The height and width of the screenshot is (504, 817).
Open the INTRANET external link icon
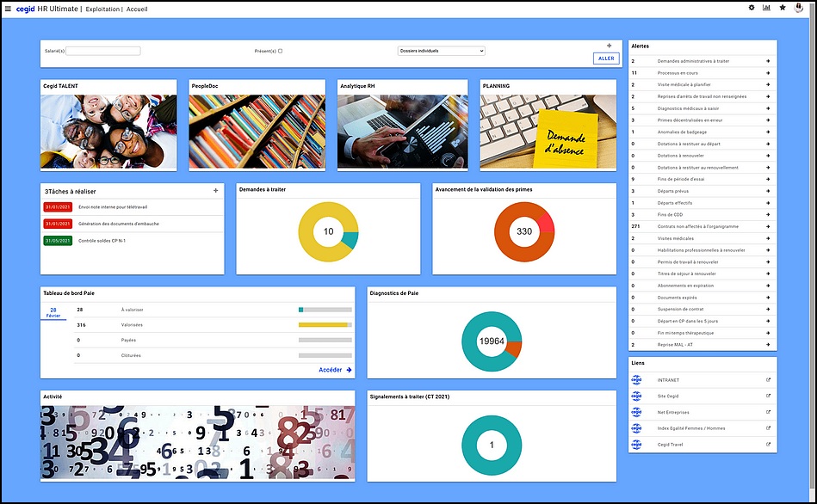click(768, 380)
